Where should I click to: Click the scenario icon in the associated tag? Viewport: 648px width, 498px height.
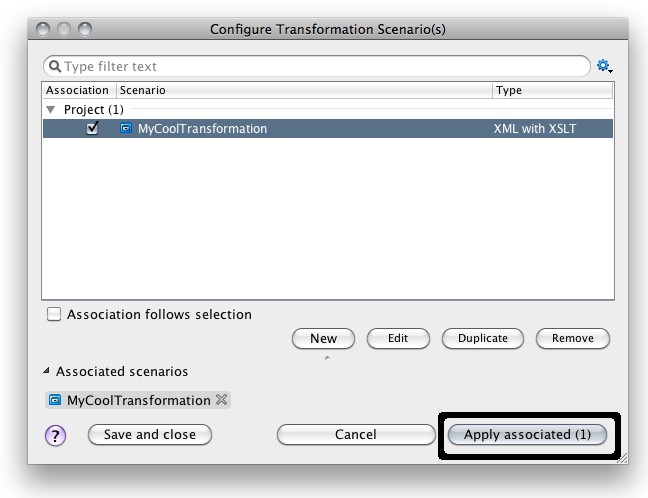[56, 400]
